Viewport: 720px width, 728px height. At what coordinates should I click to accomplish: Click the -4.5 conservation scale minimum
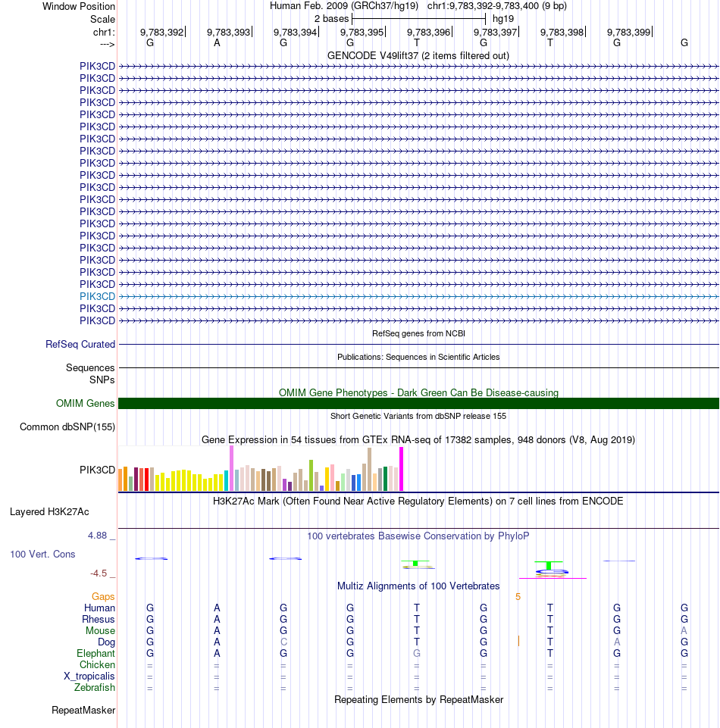[x=99, y=573]
